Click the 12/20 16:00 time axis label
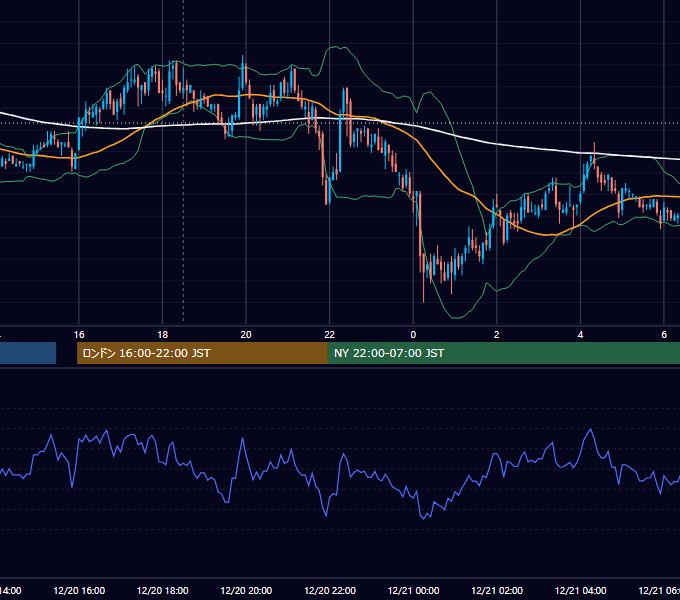 79,590
